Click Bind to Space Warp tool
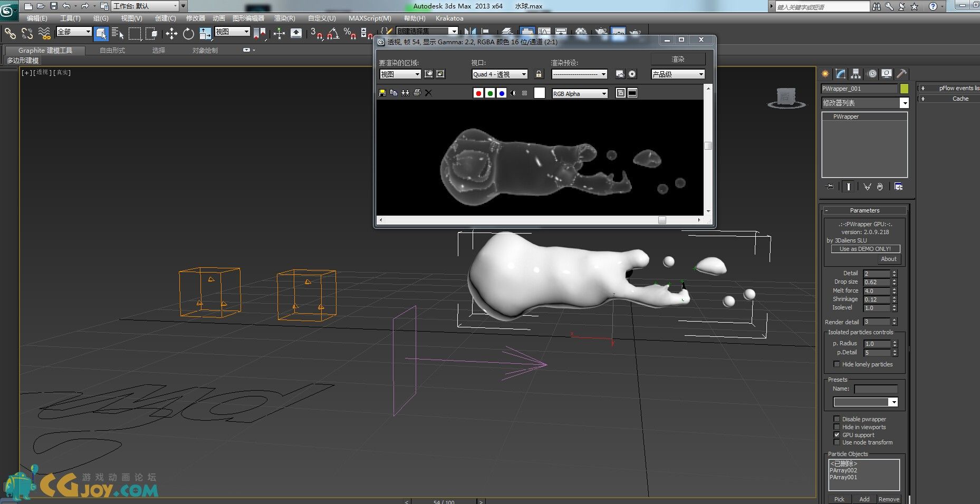 click(x=44, y=34)
